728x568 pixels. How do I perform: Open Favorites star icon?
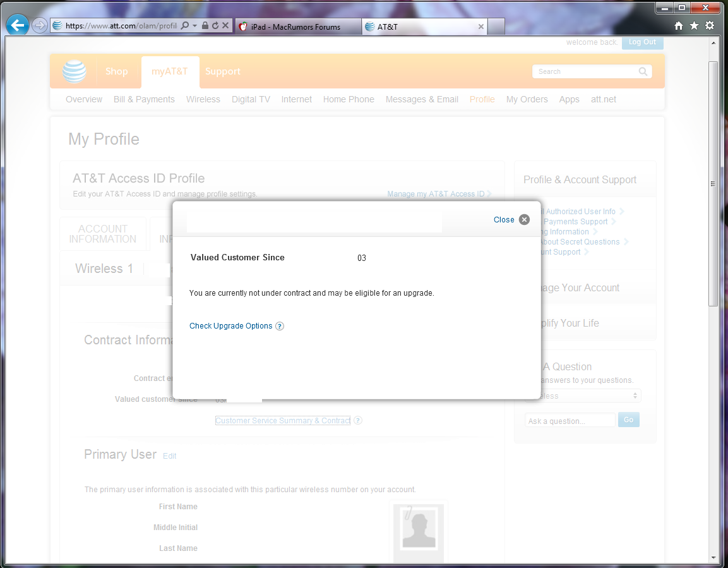pos(694,26)
